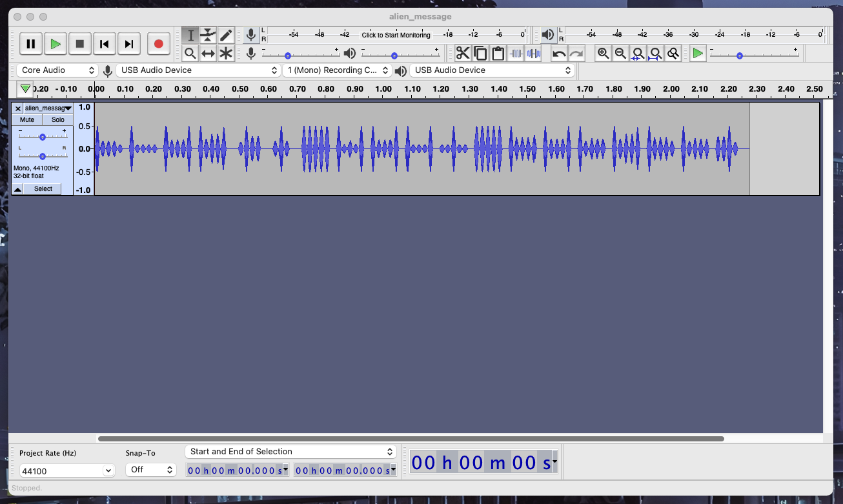Click timeline ruler at 2.00 mark
The height and width of the screenshot is (504, 843).
point(671,89)
